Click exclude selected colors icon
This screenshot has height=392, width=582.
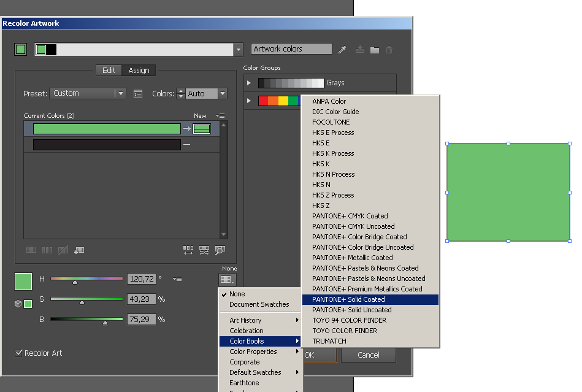click(63, 250)
